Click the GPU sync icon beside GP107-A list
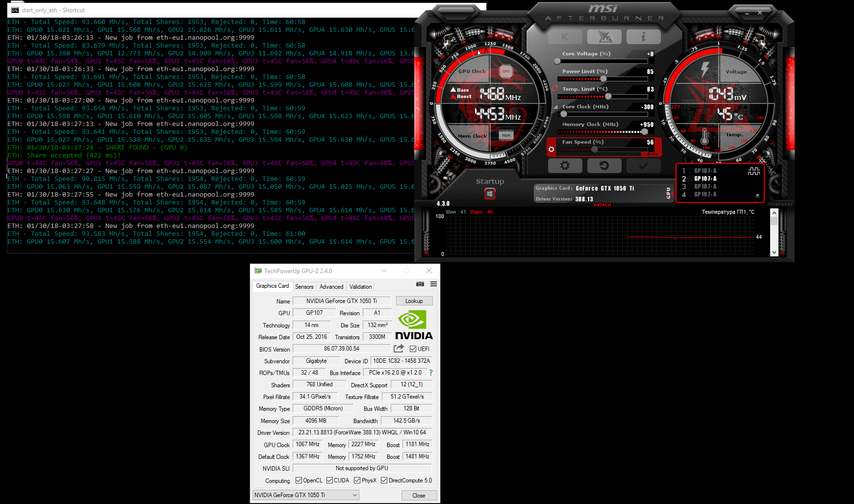This screenshot has height=504, width=854. coord(754,171)
